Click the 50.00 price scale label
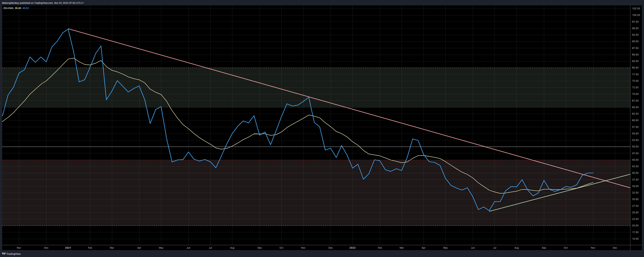This screenshot has height=257, width=644. point(635,147)
